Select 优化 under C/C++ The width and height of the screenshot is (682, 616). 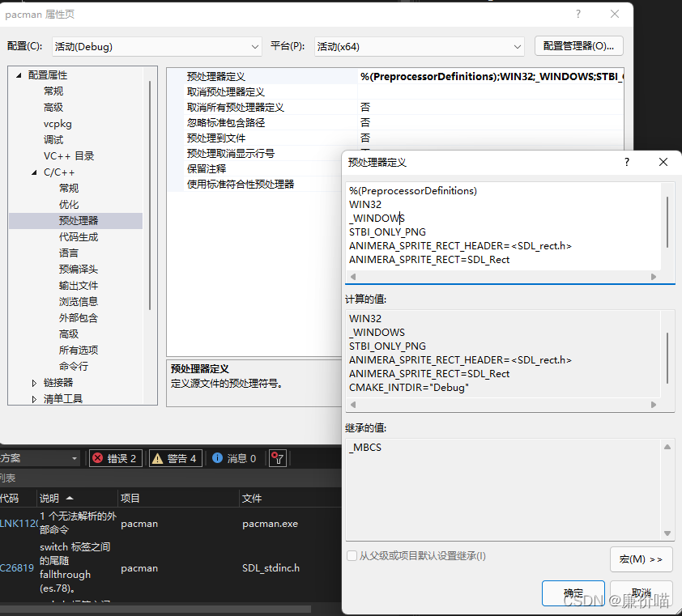coord(69,204)
